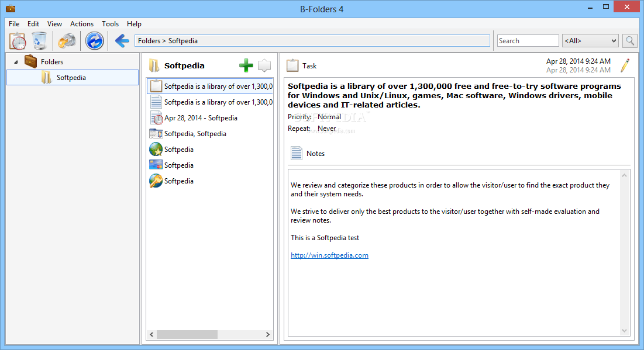Open the Edit menu
Viewport: 644px width, 350px height.
click(33, 24)
